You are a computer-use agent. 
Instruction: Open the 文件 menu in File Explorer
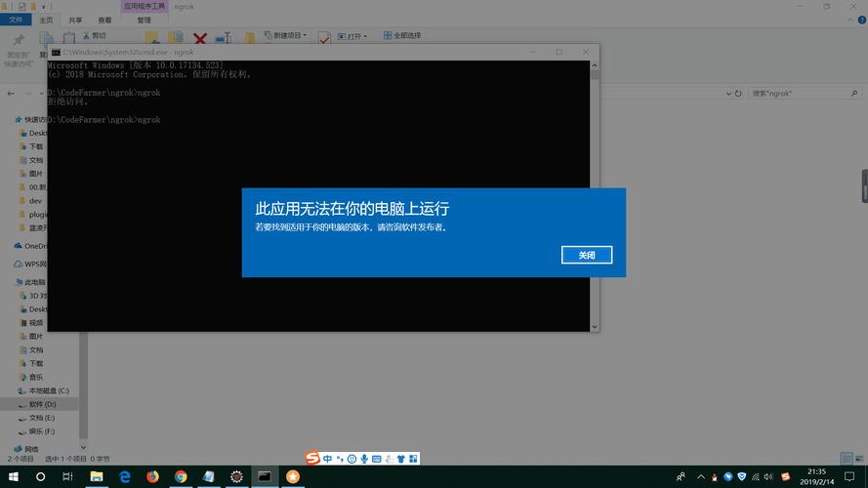tap(16, 20)
